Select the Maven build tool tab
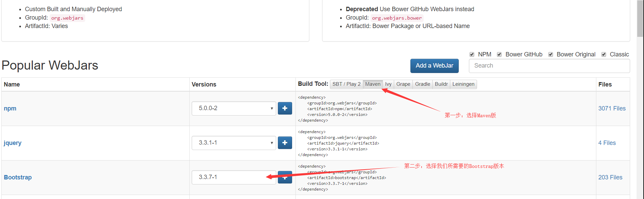The height and width of the screenshot is (199, 644). [x=373, y=84]
